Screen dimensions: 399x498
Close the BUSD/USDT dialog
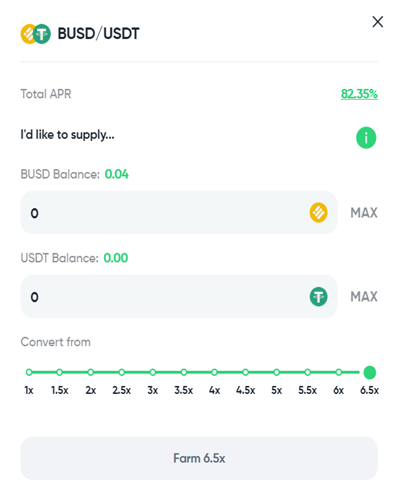tap(377, 22)
